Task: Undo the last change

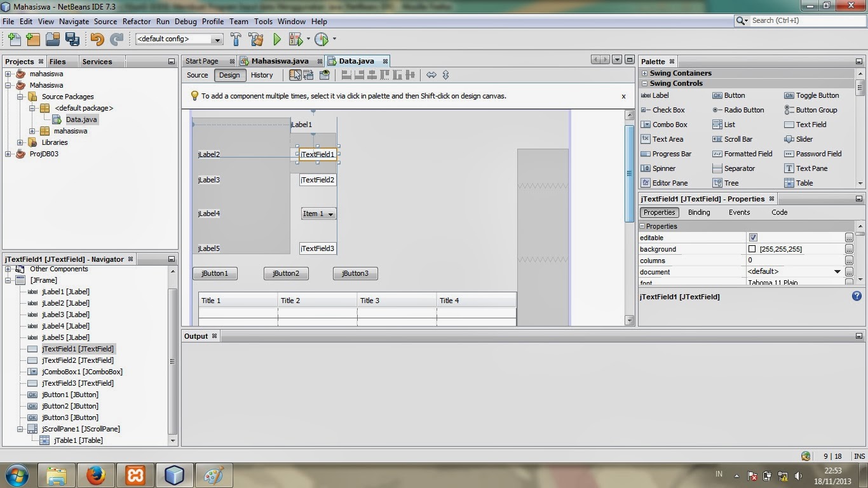Action: click(x=97, y=39)
